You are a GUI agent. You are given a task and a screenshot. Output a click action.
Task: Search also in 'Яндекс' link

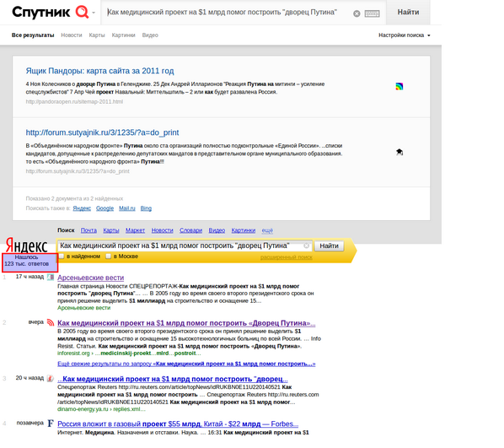click(x=82, y=208)
